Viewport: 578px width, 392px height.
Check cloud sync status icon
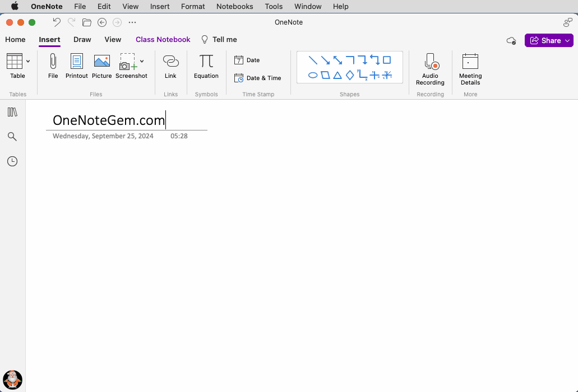pyautogui.click(x=511, y=41)
